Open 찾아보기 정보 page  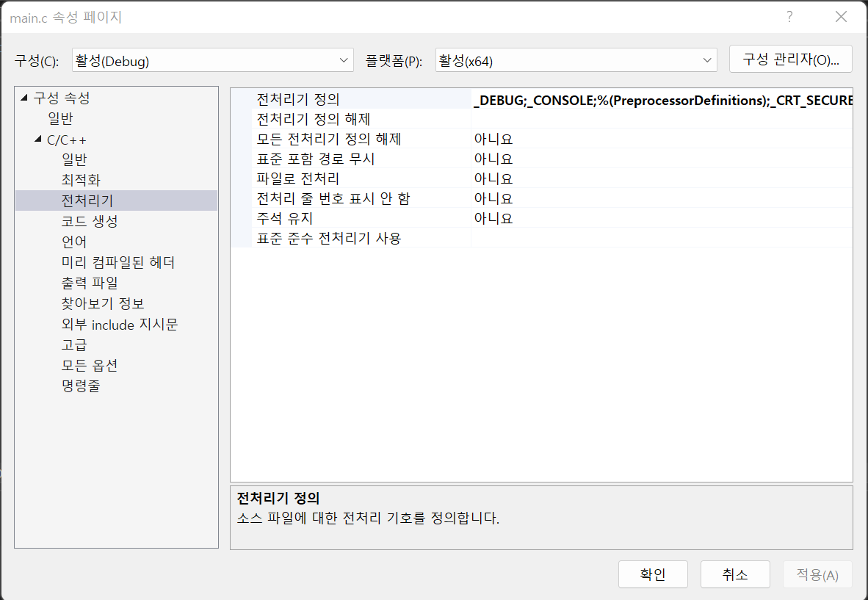(102, 303)
